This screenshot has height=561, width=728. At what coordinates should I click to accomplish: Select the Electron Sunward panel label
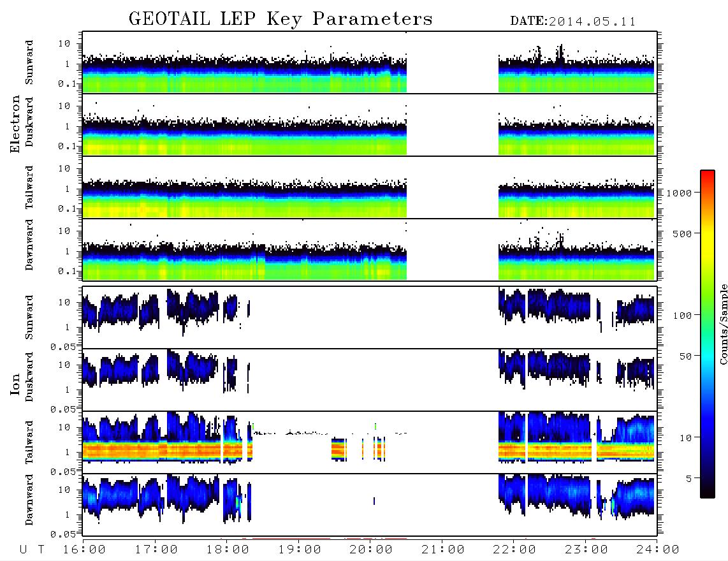tap(29, 62)
